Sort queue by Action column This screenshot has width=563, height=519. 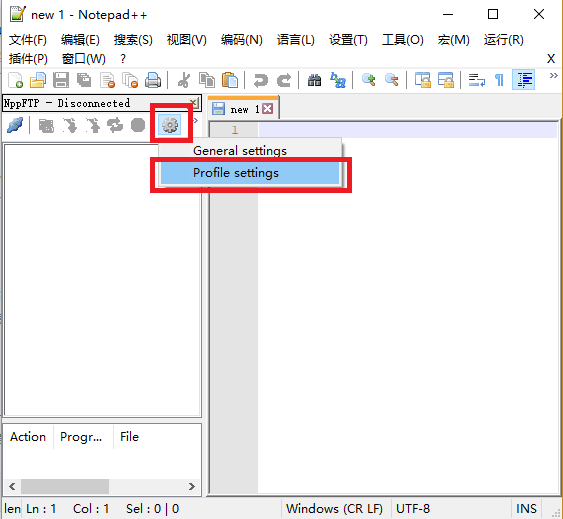coord(28,437)
